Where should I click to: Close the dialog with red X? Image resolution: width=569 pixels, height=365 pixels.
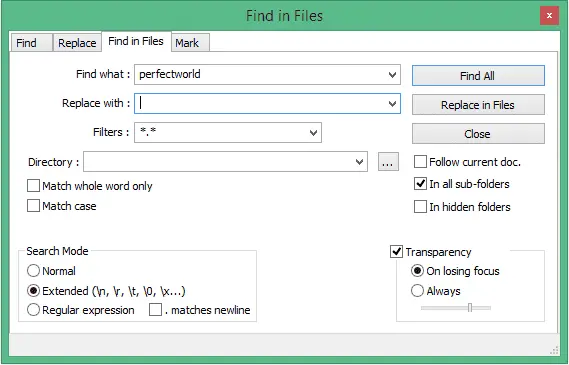(549, 16)
